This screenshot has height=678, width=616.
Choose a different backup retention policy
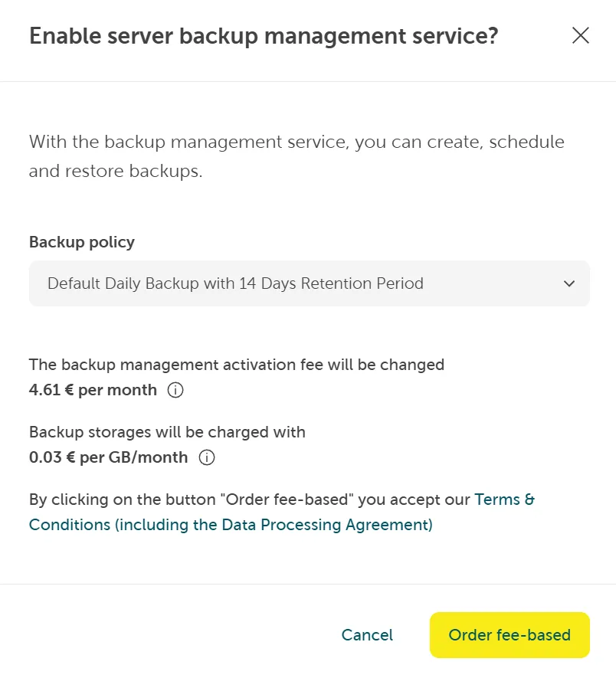309,283
